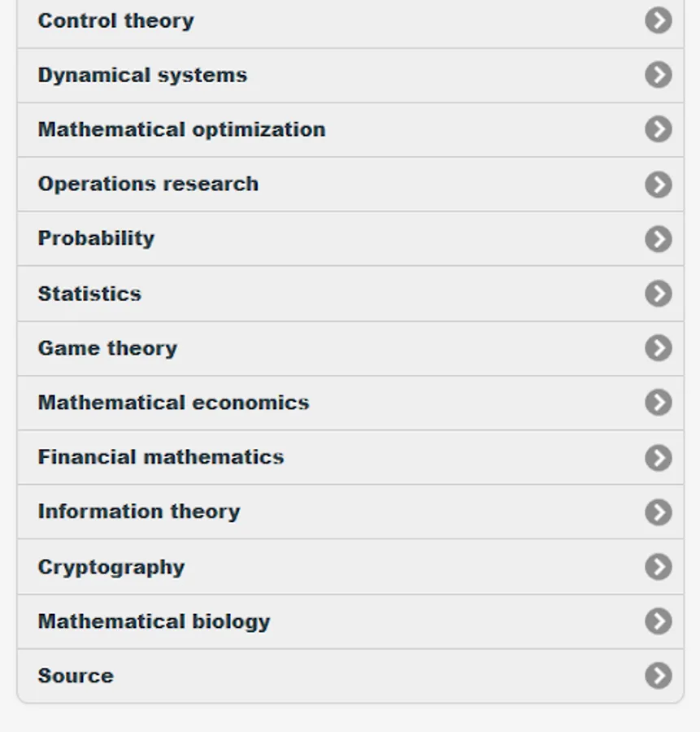Expand Information theory using its chevron
700x732 pixels.
coord(659,512)
